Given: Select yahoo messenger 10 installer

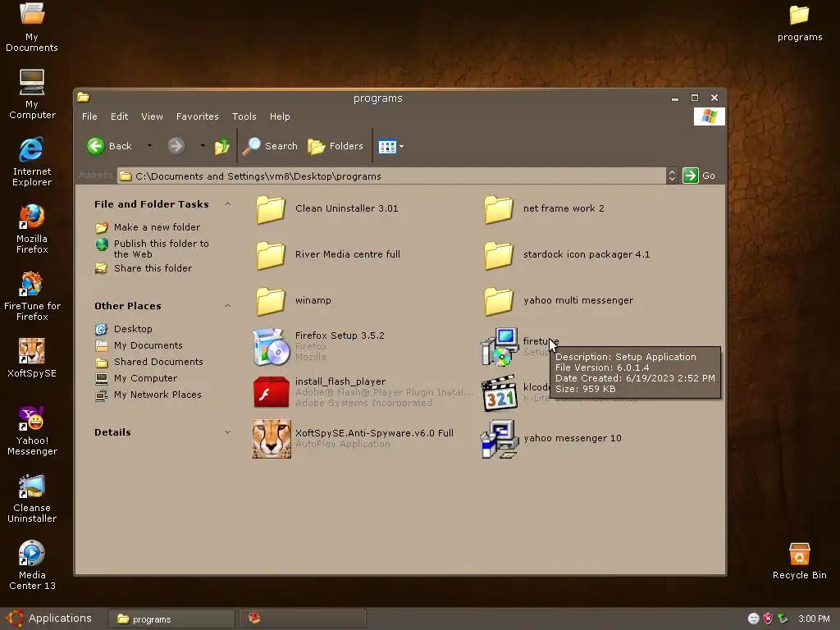Looking at the screenshot, I should point(550,438).
